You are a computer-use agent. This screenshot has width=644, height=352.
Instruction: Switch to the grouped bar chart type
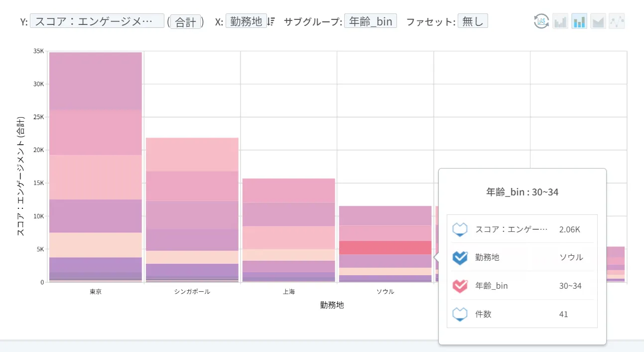560,21
